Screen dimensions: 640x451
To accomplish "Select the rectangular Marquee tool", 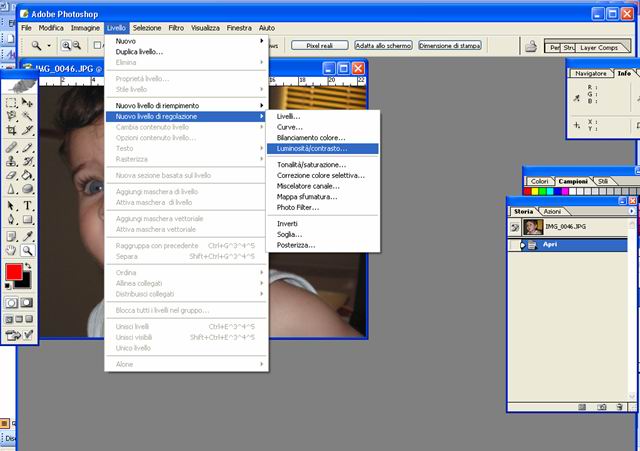I will pos(11,102).
